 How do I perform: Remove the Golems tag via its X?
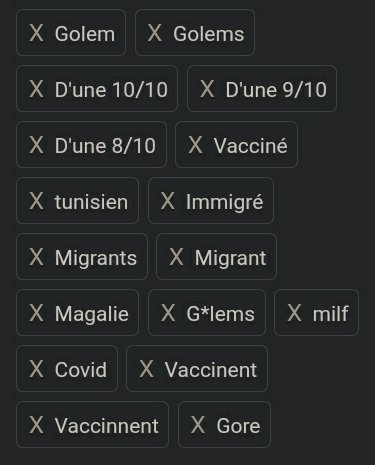(x=155, y=33)
